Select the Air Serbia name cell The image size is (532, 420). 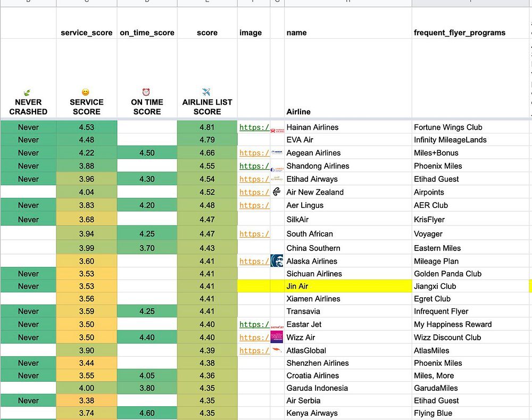348,400
